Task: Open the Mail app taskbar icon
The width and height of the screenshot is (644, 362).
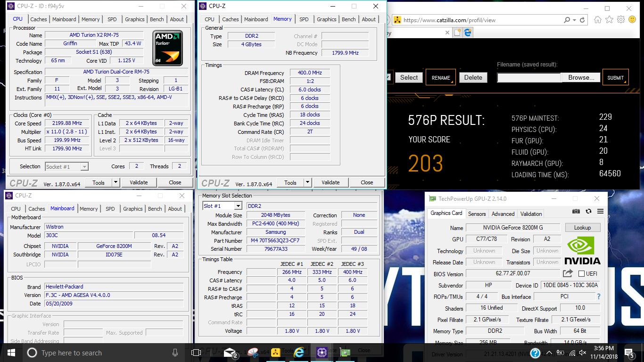Action: point(230,353)
